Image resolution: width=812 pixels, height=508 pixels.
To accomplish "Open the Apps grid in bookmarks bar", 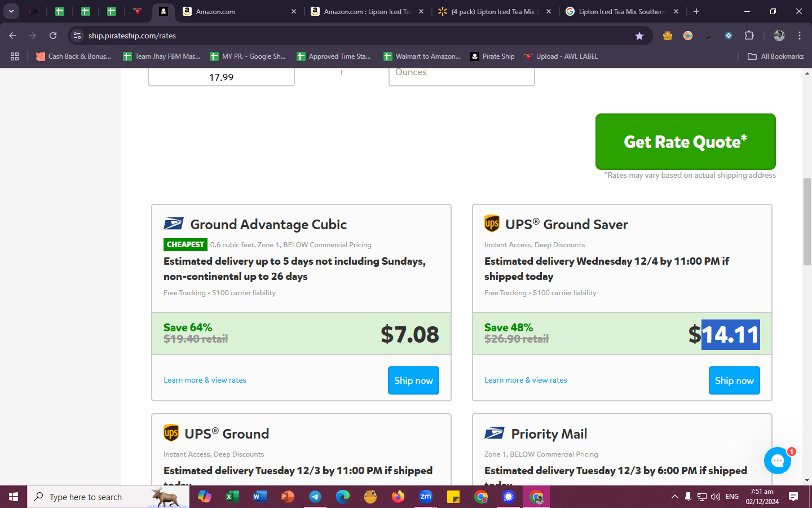I will [15, 56].
